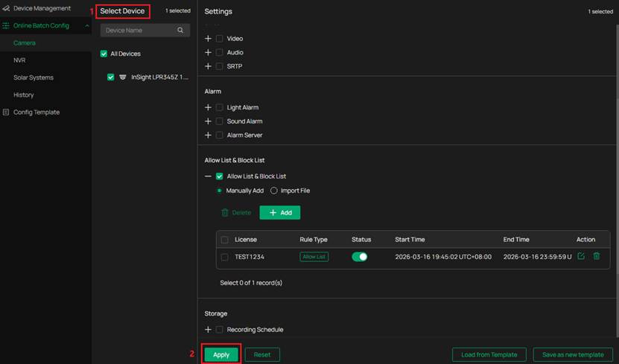
Task: Collapse the Allow List & Block List section
Action: pyautogui.click(x=209, y=176)
